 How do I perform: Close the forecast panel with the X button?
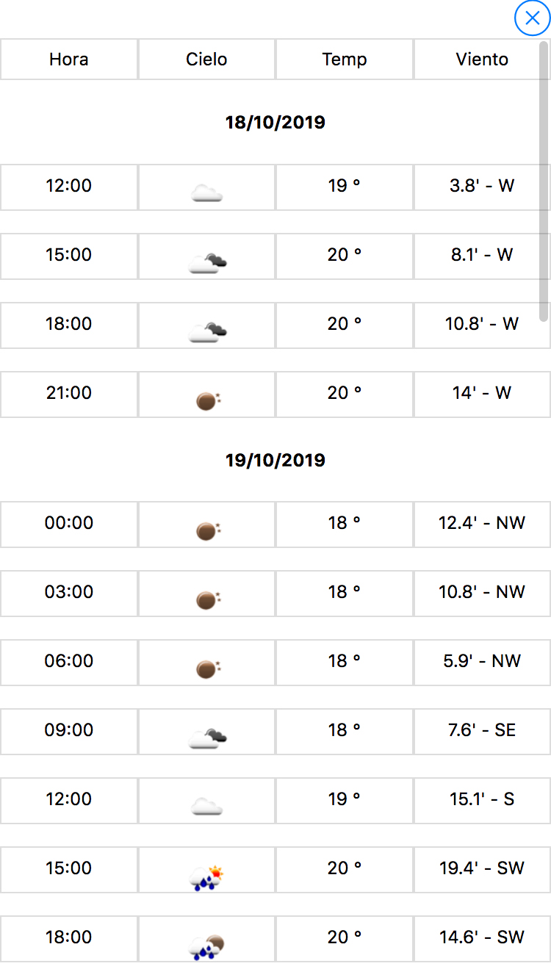click(533, 18)
